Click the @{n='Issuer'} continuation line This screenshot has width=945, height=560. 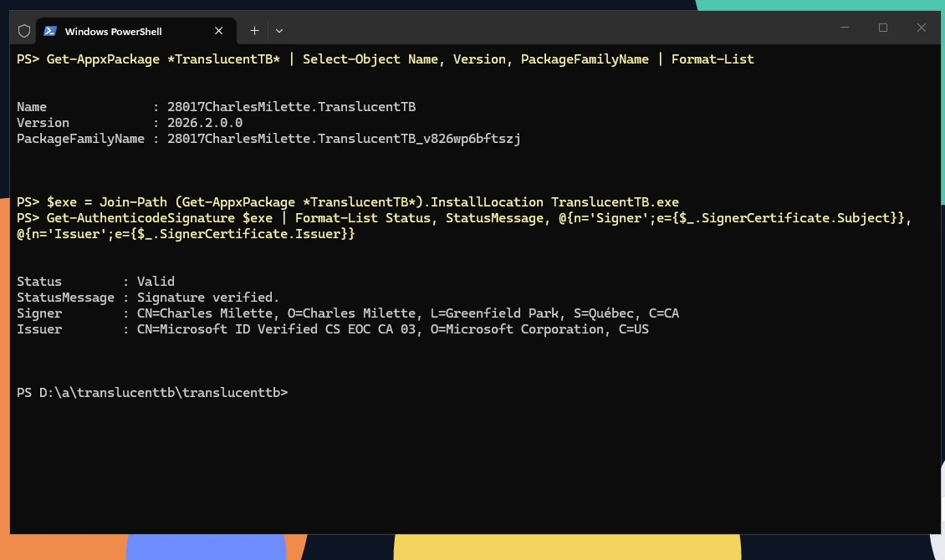[186, 234]
